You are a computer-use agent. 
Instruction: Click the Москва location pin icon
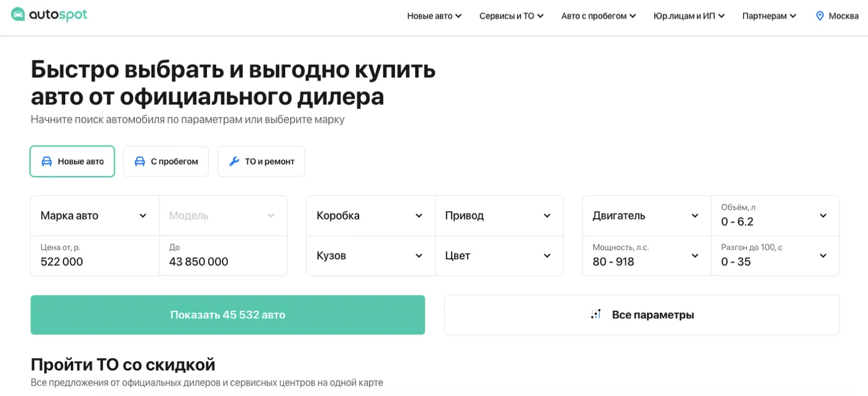point(820,16)
